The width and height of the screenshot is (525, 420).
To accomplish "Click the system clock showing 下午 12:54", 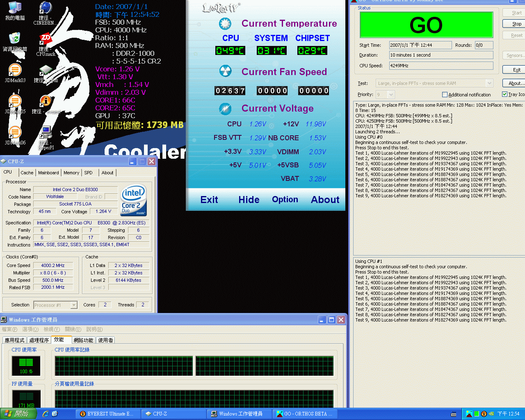I will [x=509, y=414].
